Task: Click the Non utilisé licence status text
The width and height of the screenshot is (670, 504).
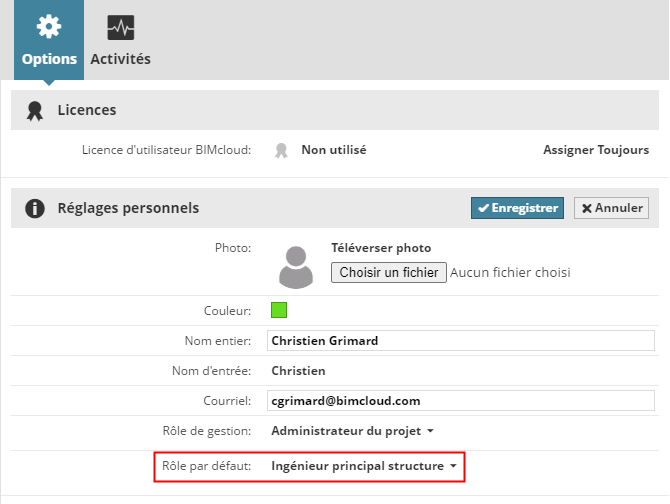Action: pyautogui.click(x=334, y=150)
